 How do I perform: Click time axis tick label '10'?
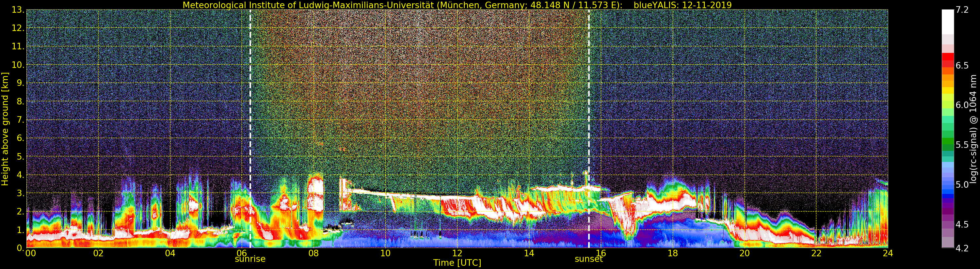click(385, 253)
